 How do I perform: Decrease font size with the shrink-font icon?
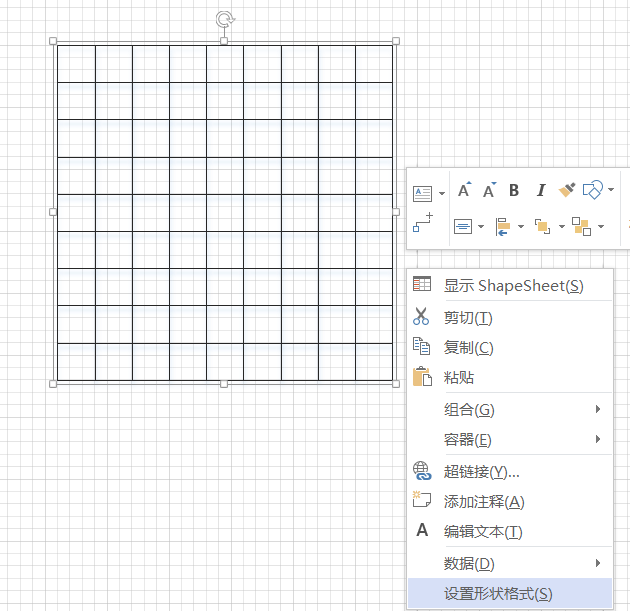(489, 190)
